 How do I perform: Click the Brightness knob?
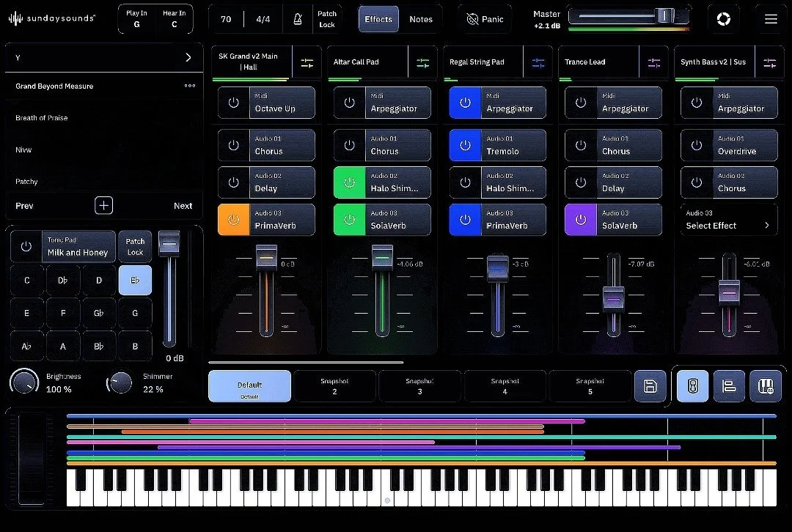pos(23,383)
